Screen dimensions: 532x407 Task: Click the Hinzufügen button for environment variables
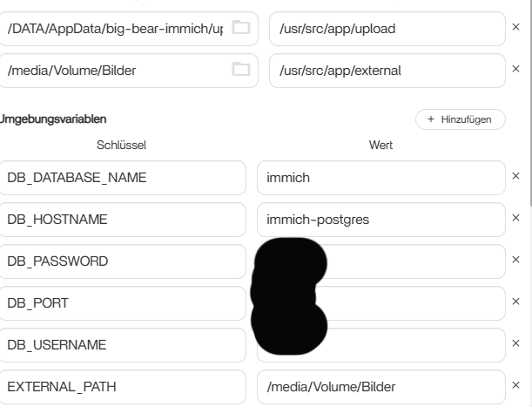(460, 119)
